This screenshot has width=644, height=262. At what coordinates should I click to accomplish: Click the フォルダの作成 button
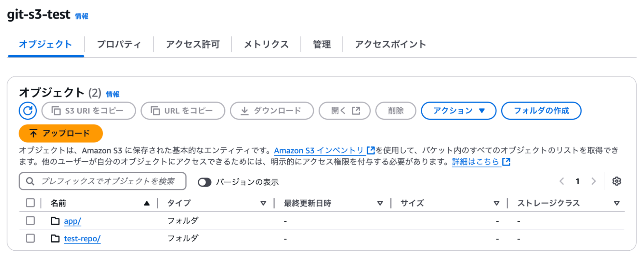point(541,111)
